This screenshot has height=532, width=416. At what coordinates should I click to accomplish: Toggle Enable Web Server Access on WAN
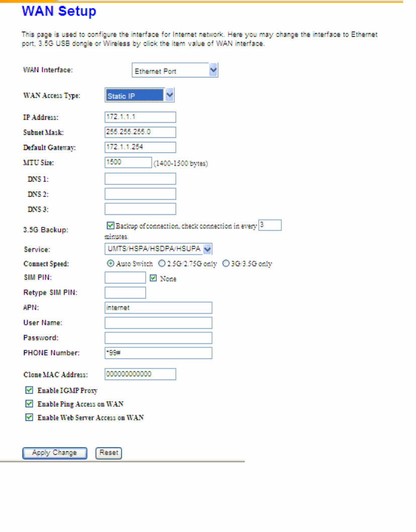pyautogui.click(x=29, y=417)
